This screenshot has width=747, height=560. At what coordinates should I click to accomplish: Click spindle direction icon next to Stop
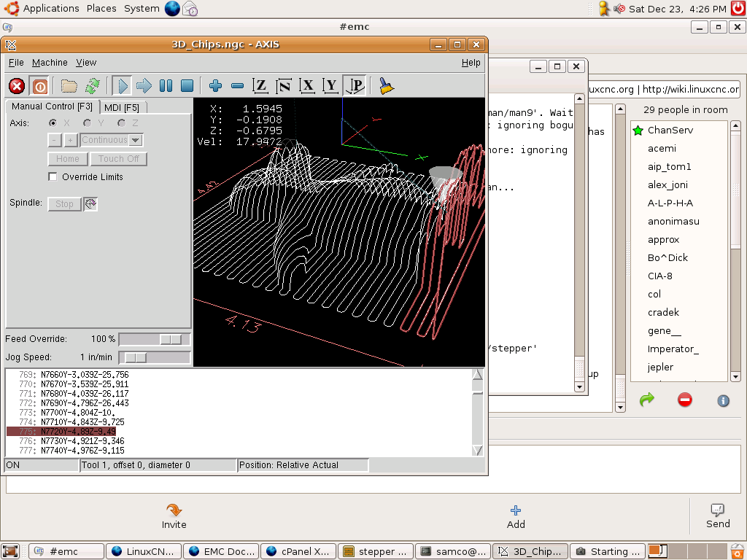pos(90,204)
